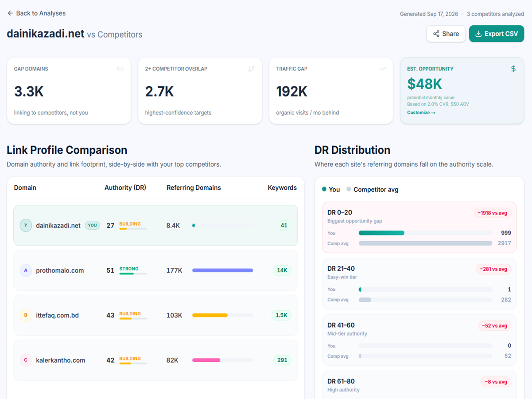532x399 pixels.
Task: Click the referring domains bar for prothomalo.com
Action: click(x=222, y=270)
